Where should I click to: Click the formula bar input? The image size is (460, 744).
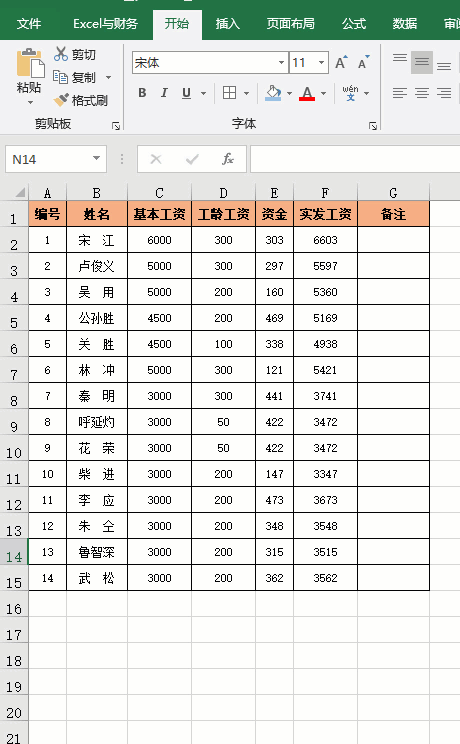(x=355, y=159)
